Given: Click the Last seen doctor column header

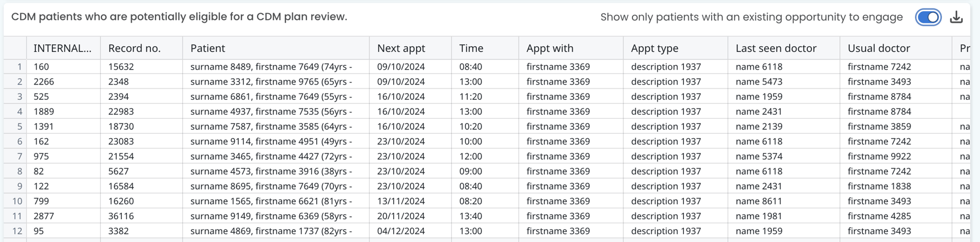Looking at the screenshot, I should click(x=775, y=49).
